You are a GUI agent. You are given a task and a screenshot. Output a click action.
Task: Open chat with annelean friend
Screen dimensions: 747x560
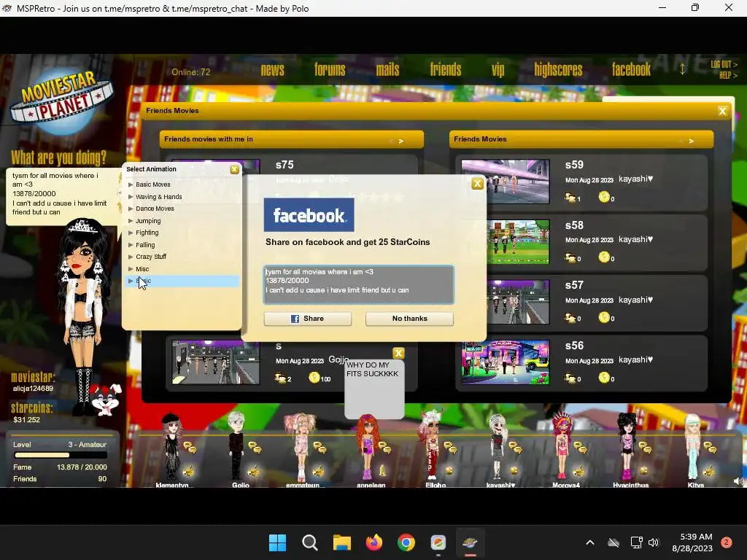coord(385,448)
